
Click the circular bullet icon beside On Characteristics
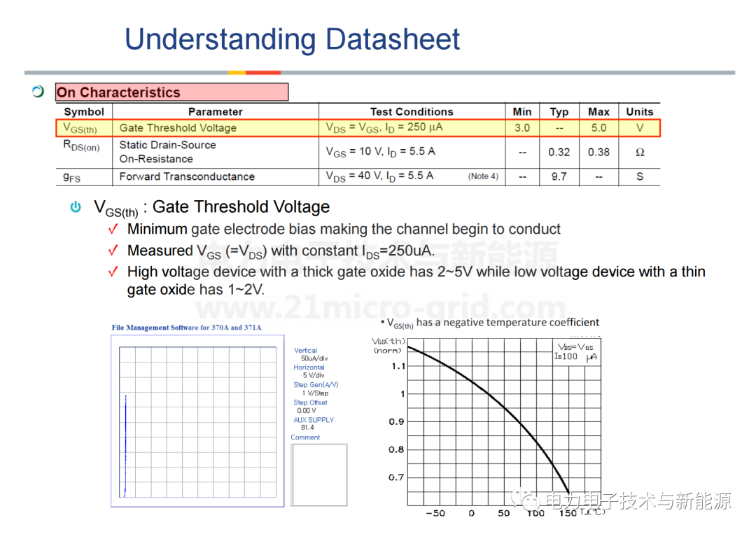[38, 91]
